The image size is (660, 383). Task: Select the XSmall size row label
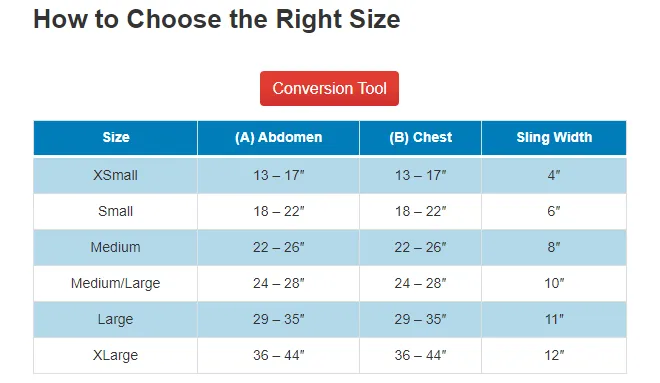click(x=115, y=175)
